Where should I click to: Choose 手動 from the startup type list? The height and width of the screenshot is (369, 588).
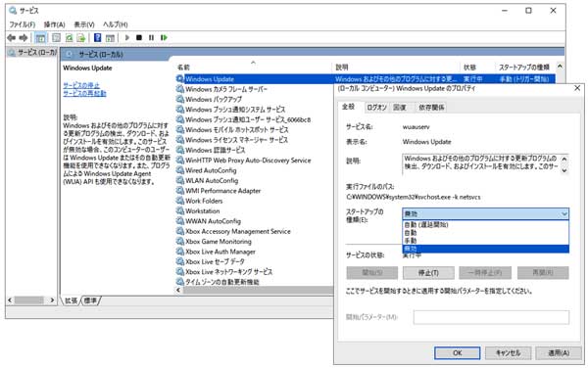click(486, 241)
